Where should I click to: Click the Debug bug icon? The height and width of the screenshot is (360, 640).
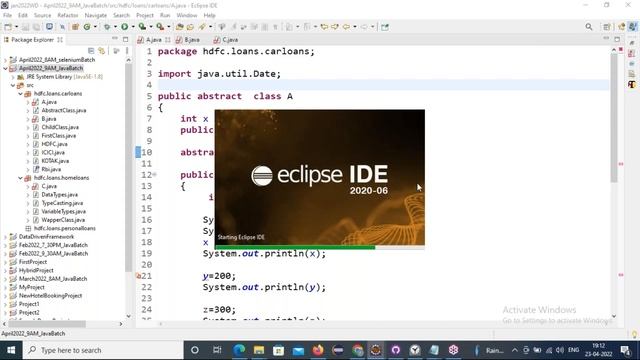tap(107, 27)
